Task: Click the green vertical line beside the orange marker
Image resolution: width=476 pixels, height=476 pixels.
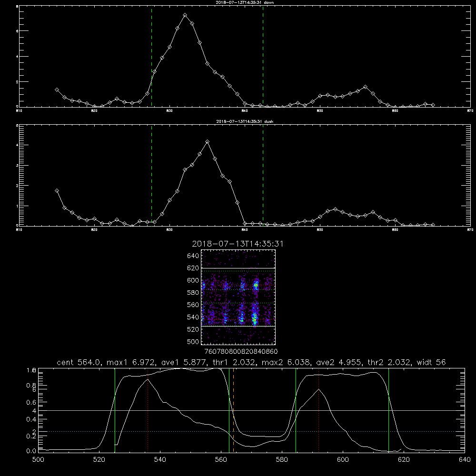Action: coord(229,410)
